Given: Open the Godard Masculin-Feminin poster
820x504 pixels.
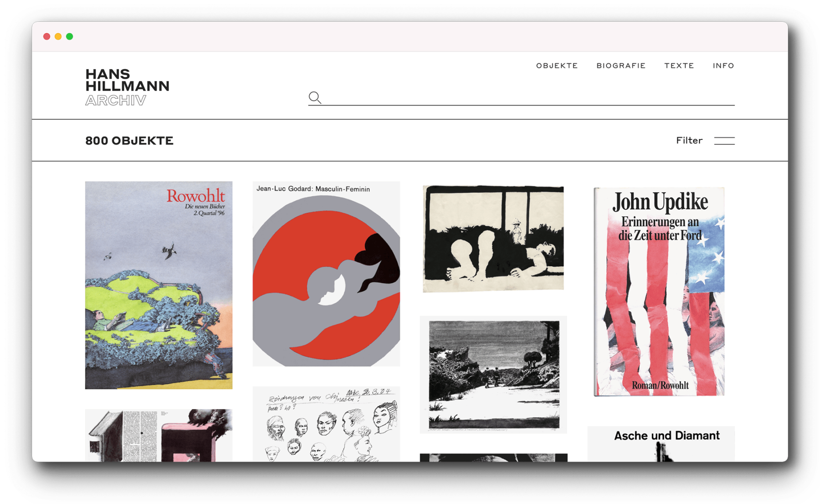Looking at the screenshot, I should tap(326, 274).
